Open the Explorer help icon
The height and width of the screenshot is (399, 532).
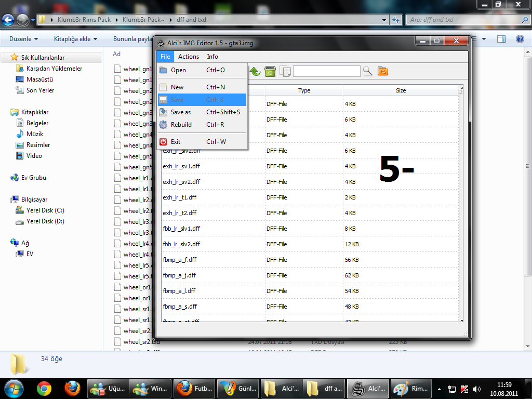click(x=520, y=39)
